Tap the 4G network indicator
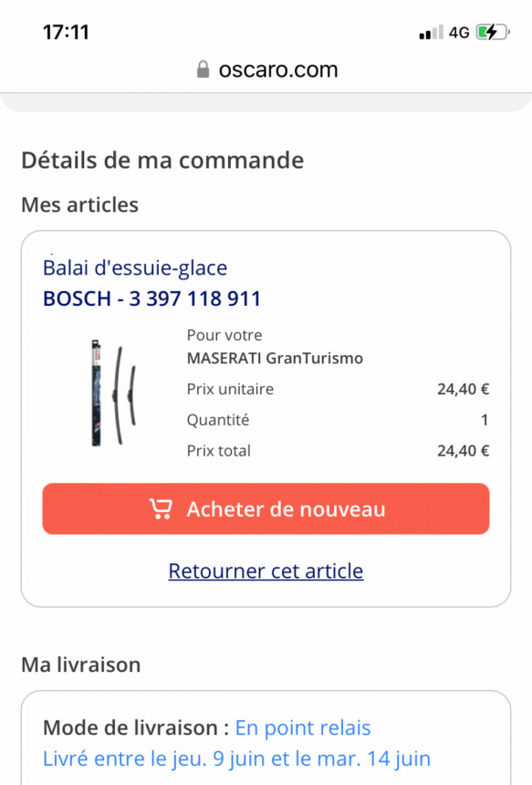The image size is (532, 785). click(459, 33)
